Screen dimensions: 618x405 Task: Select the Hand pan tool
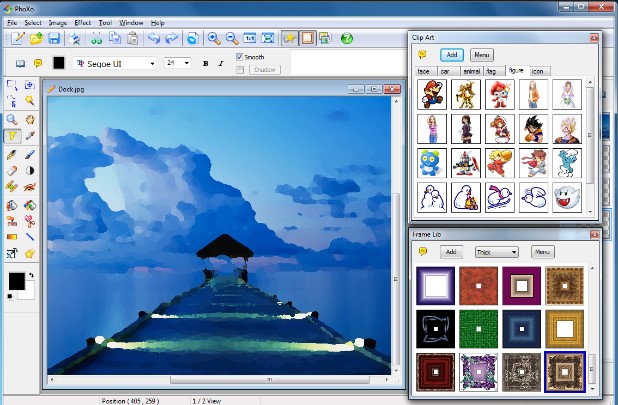point(30,118)
